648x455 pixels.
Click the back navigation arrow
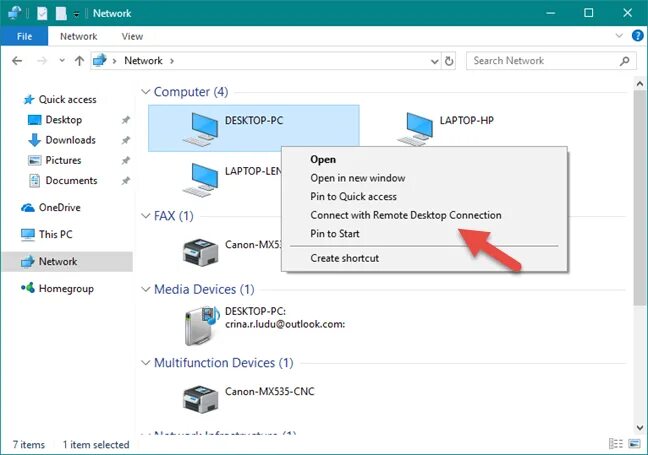point(17,61)
